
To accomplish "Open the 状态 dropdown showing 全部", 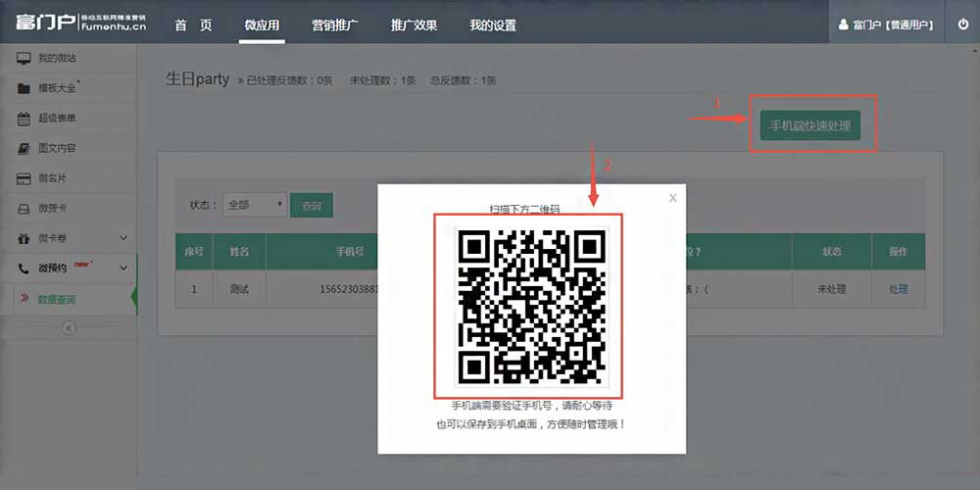I will (x=255, y=205).
